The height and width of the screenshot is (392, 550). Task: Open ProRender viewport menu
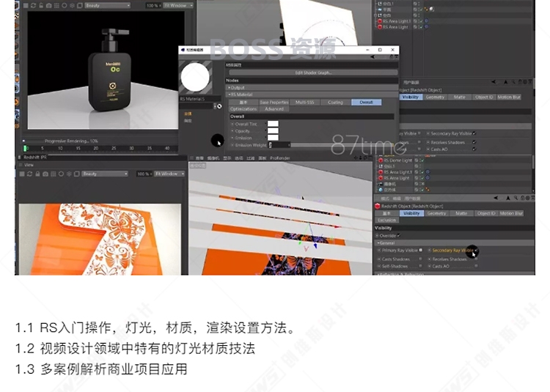pos(280,158)
